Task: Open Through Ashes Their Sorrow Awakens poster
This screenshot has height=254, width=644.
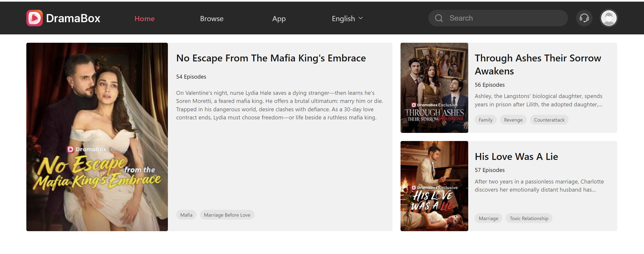Action: [x=434, y=88]
